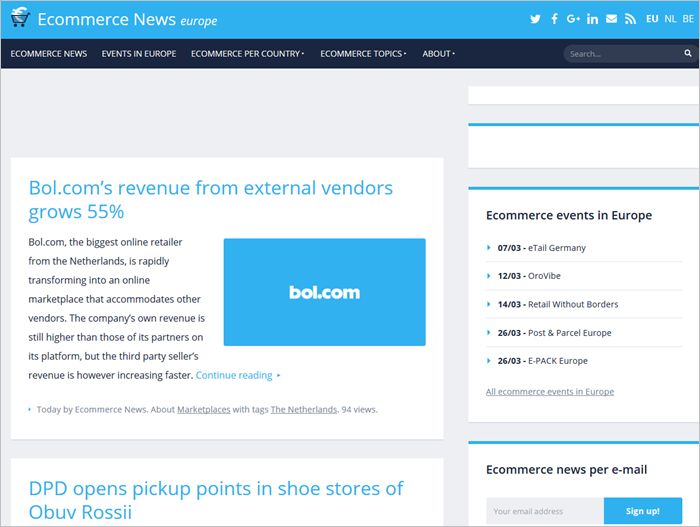Switch to EU edition

[x=652, y=19]
